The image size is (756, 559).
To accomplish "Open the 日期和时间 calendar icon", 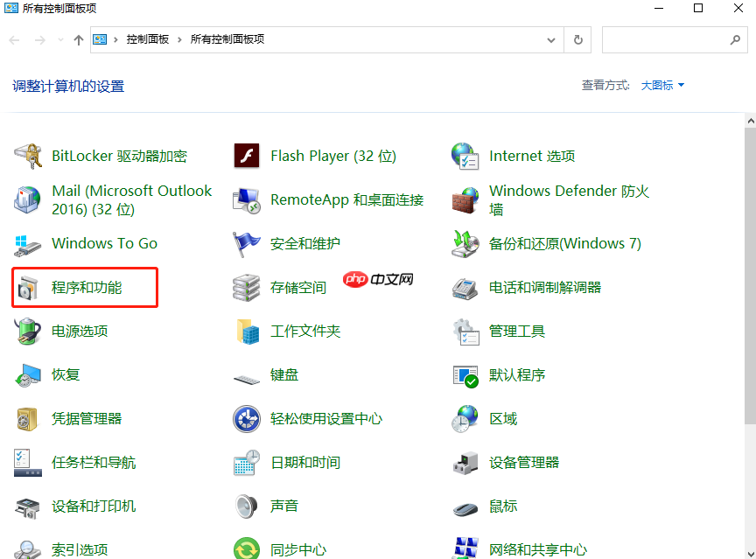I will pyautogui.click(x=247, y=463).
